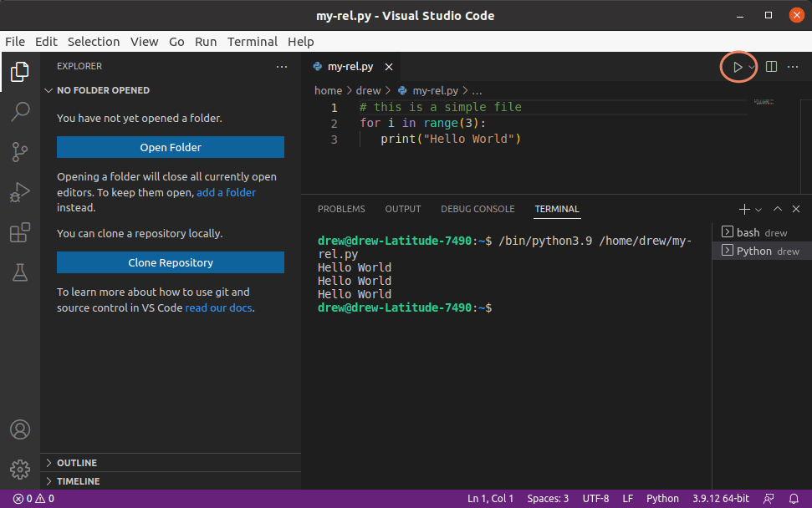Screen dimensions: 812x508
Task: Click the Accounts icon
Action: click(x=20, y=430)
